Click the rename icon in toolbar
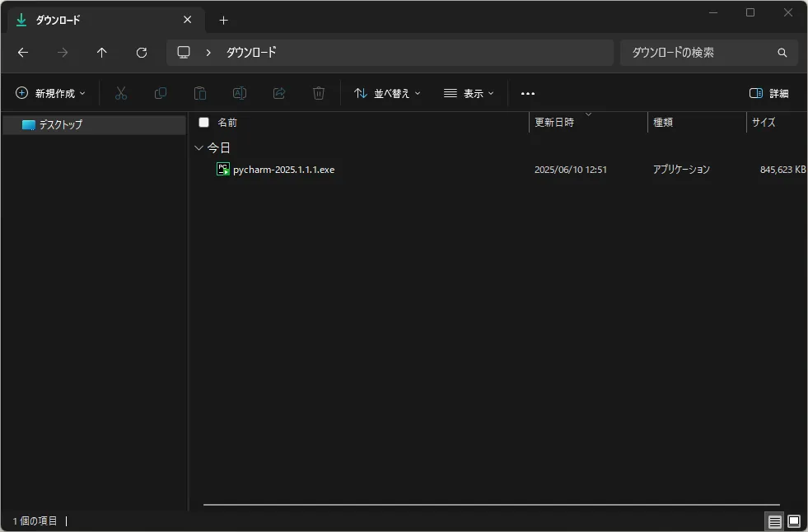This screenshot has width=808, height=532. pyautogui.click(x=240, y=93)
